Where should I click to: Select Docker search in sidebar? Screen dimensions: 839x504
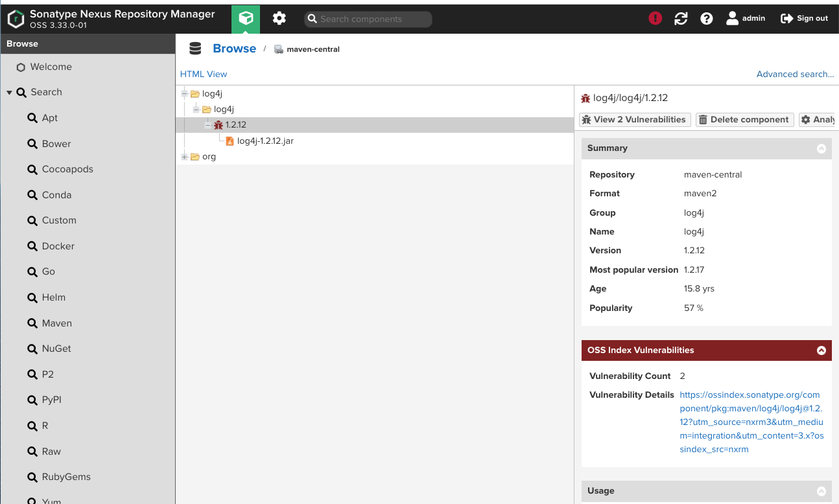(58, 246)
